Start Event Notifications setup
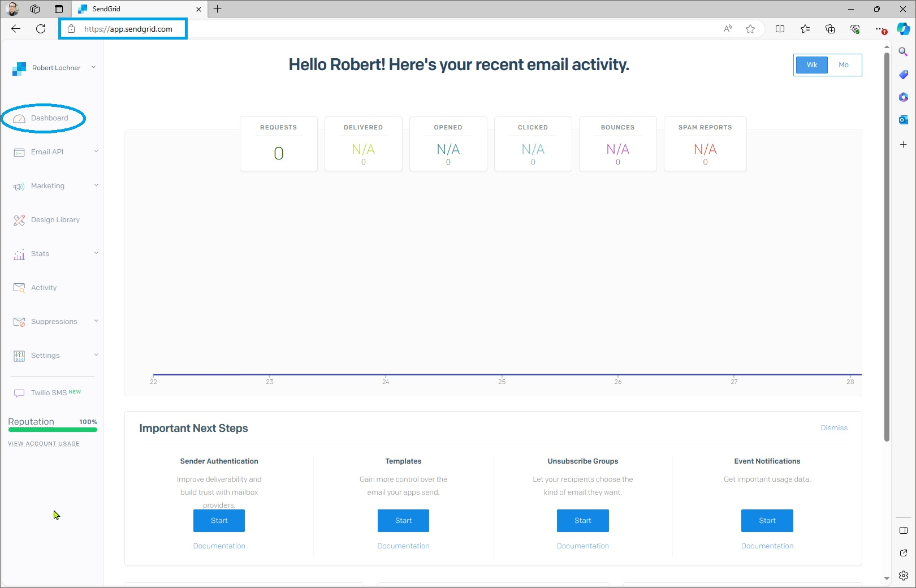The image size is (916, 588). [767, 521]
